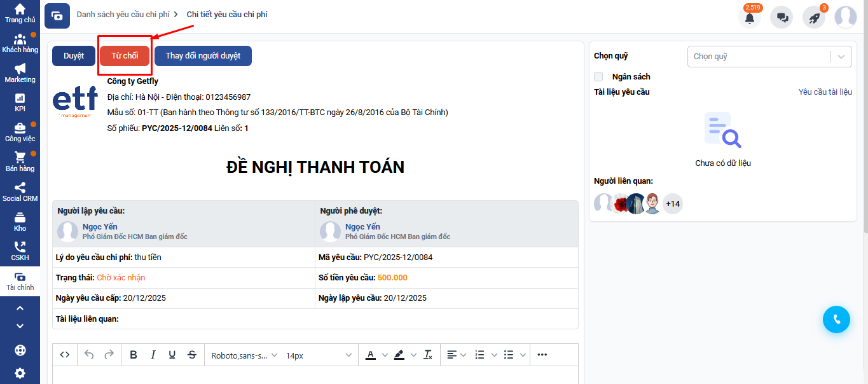Click the help lifebuoy icon in sidebar
868x384 pixels.
(x=20, y=350)
